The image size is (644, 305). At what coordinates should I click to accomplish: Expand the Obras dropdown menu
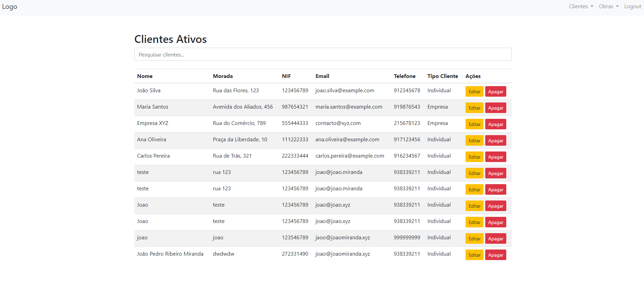tap(609, 6)
